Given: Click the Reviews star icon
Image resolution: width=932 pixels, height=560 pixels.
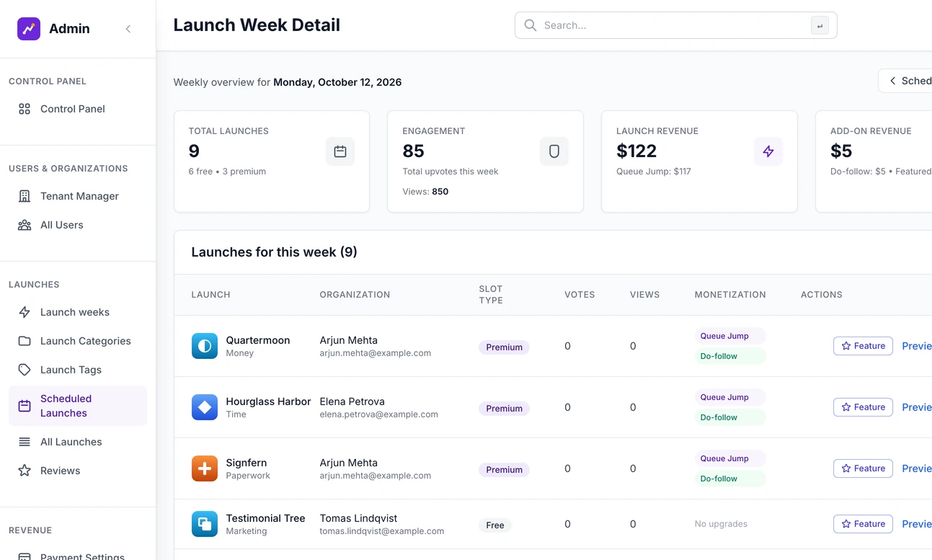Looking at the screenshot, I should point(25,471).
